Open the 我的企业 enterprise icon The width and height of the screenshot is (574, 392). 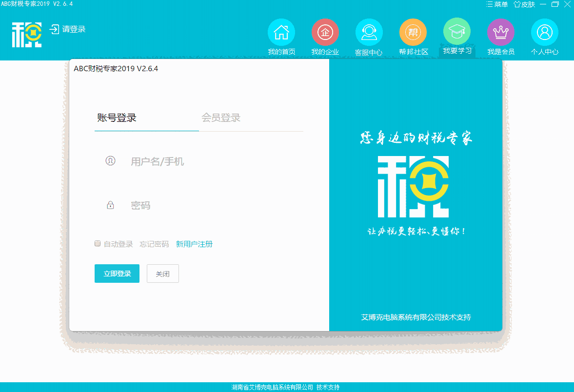325,32
